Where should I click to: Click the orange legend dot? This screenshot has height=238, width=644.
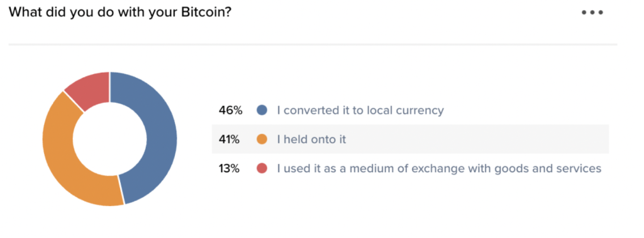pyautogui.click(x=262, y=139)
